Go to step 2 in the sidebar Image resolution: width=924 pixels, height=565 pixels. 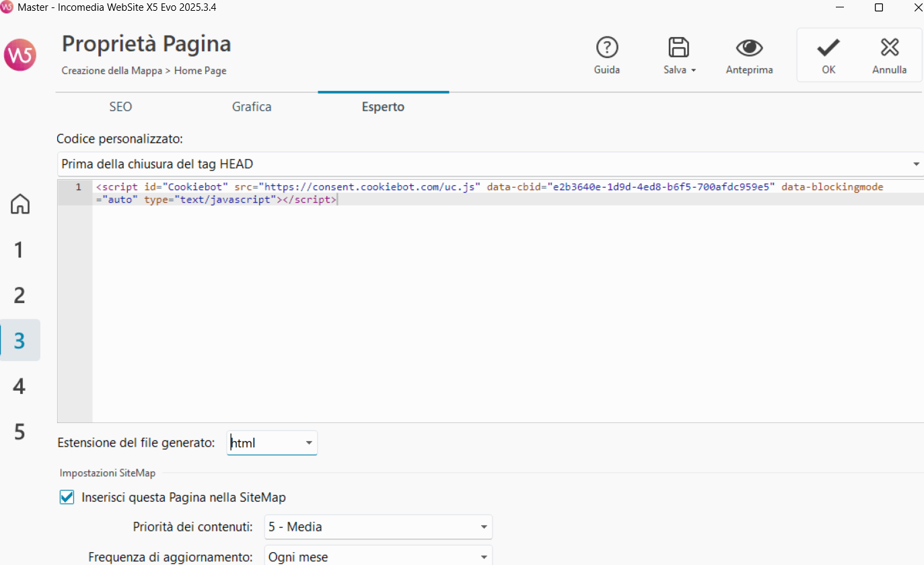pyautogui.click(x=20, y=295)
